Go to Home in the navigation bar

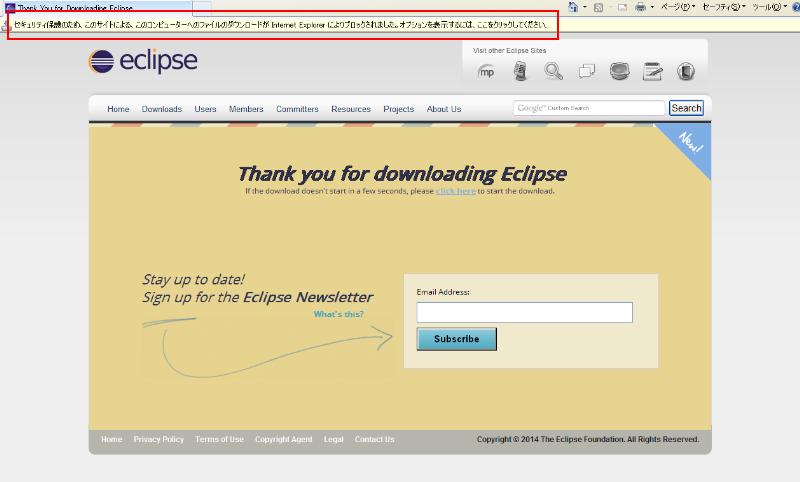click(x=118, y=109)
